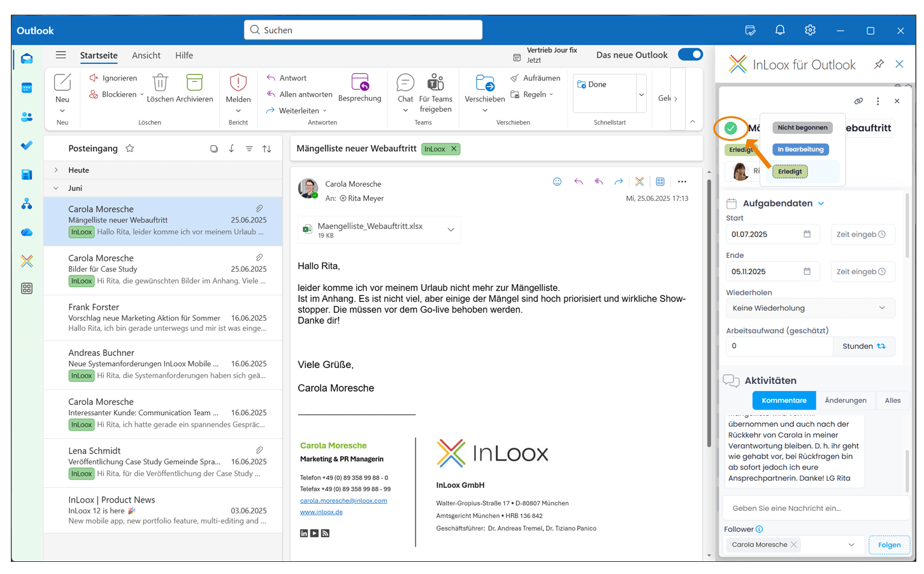Collapse the Aufgabendaten section
The image size is (924, 574).
point(821,203)
